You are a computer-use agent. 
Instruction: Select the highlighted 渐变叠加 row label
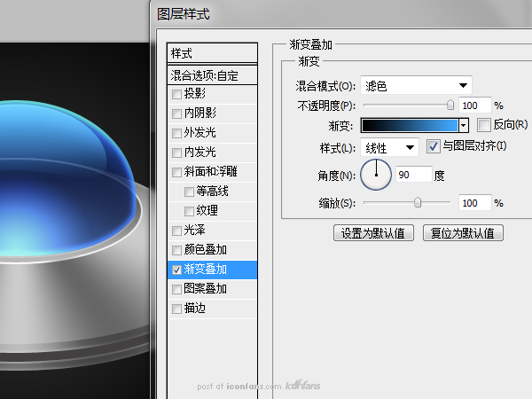[x=205, y=270]
